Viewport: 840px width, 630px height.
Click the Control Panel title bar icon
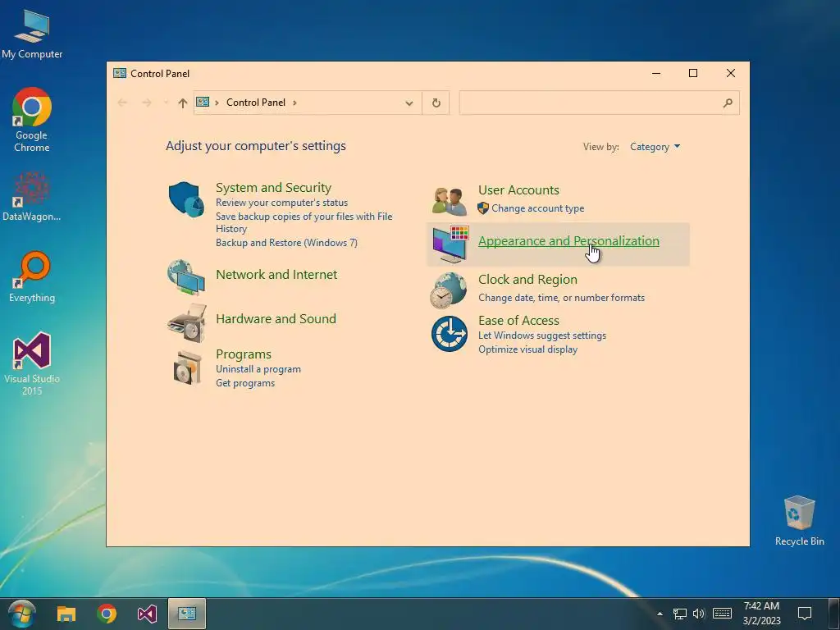point(120,73)
